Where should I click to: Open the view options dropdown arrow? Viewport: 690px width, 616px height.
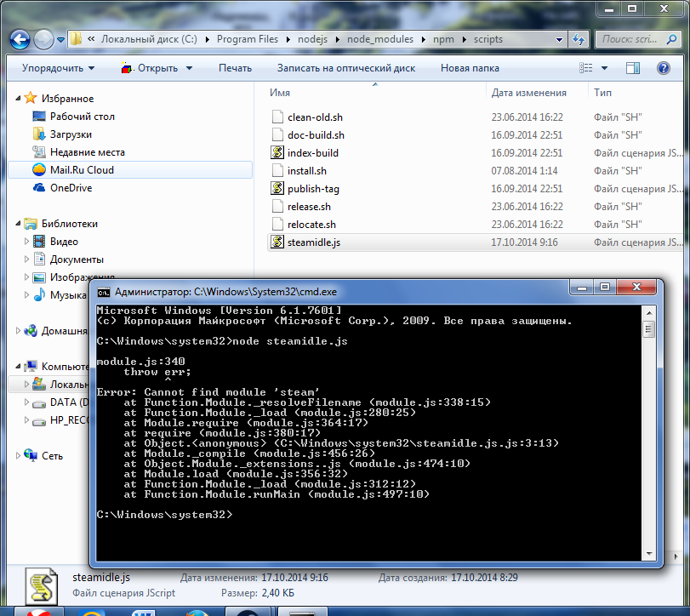pyautogui.click(x=604, y=68)
